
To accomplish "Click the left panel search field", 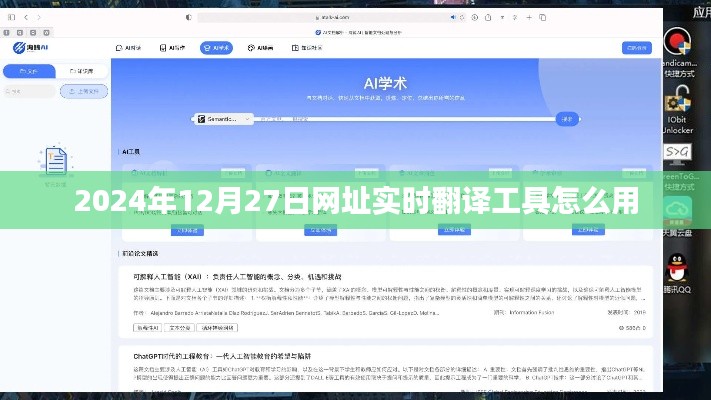I will pos(29,92).
